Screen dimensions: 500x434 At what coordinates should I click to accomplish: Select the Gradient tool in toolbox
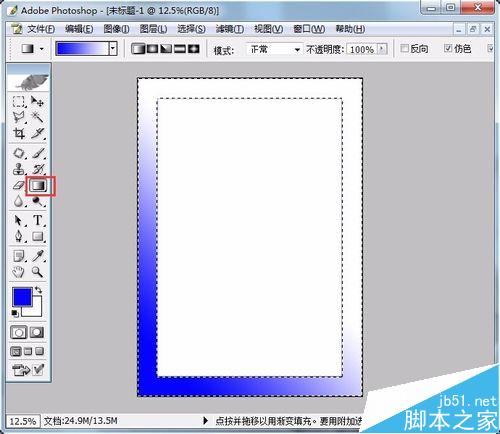[38, 186]
